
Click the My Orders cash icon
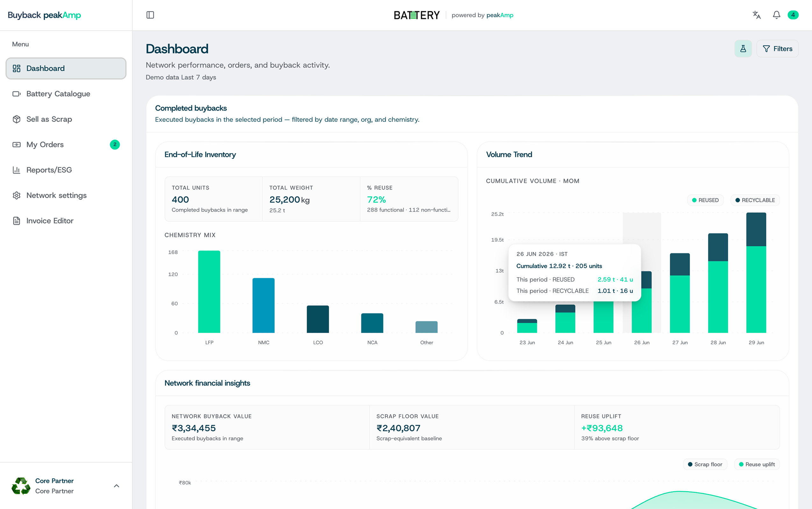(x=17, y=144)
